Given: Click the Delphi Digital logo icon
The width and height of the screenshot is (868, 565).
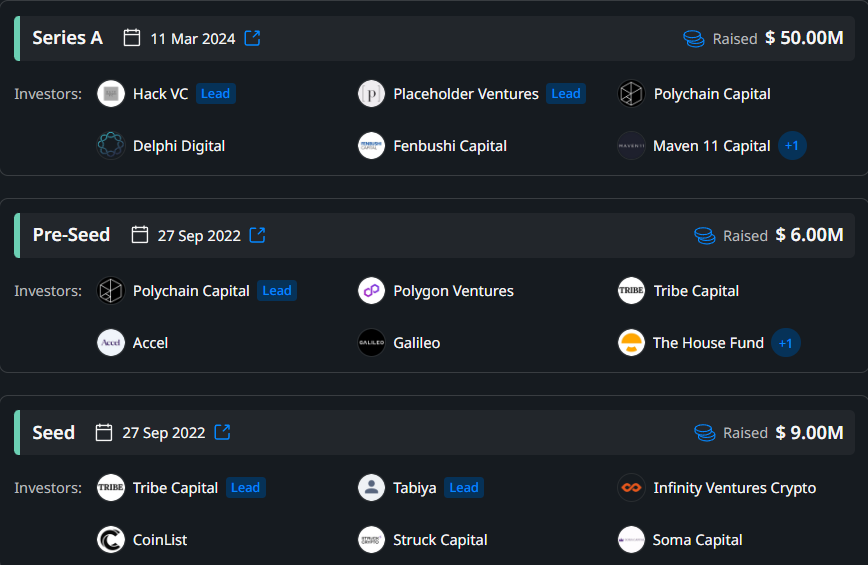Looking at the screenshot, I should (111, 146).
